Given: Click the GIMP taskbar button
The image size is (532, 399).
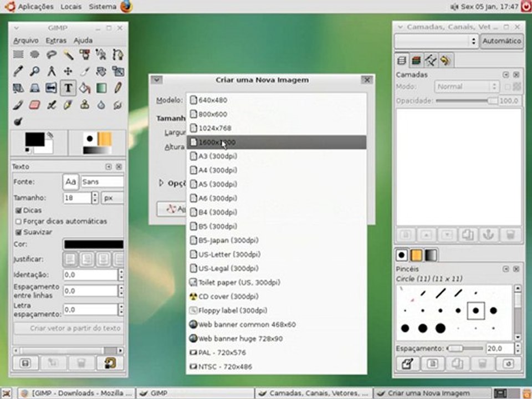Looking at the screenshot, I should click(x=195, y=393).
